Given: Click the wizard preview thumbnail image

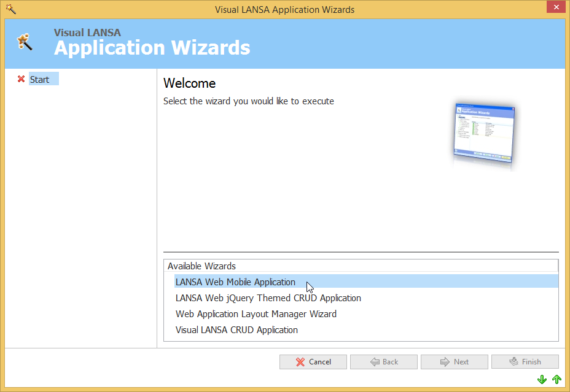Looking at the screenshot, I should (484, 134).
